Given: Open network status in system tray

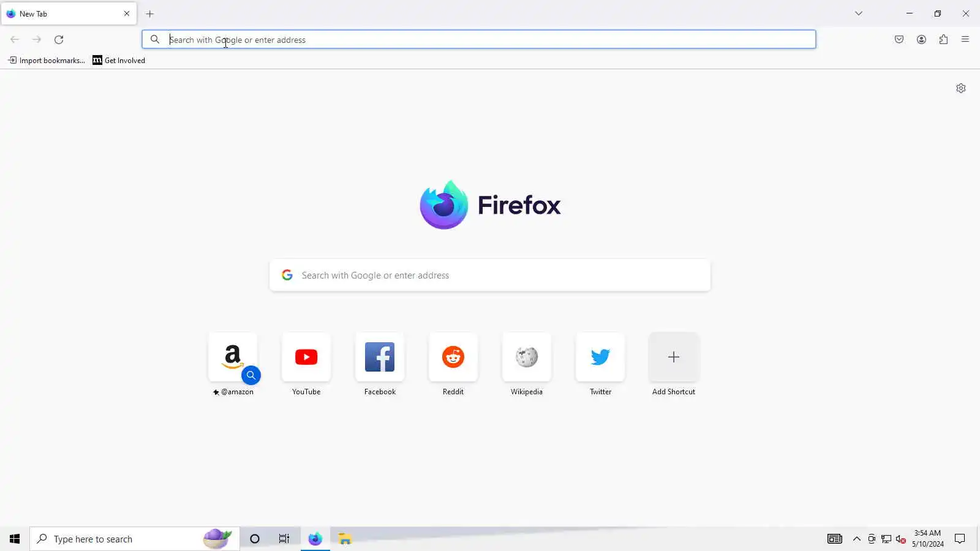Looking at the screenshot, I should pos(886,539).
